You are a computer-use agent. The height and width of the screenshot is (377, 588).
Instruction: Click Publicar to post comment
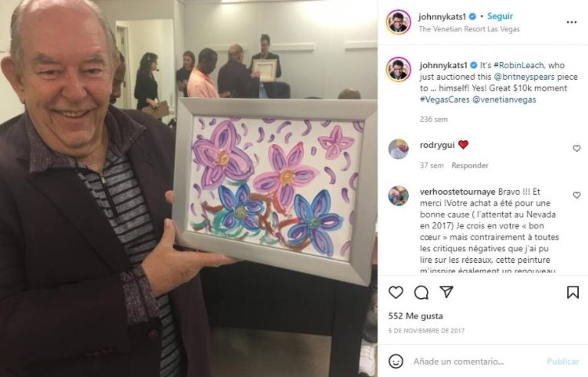coord(563,361)
